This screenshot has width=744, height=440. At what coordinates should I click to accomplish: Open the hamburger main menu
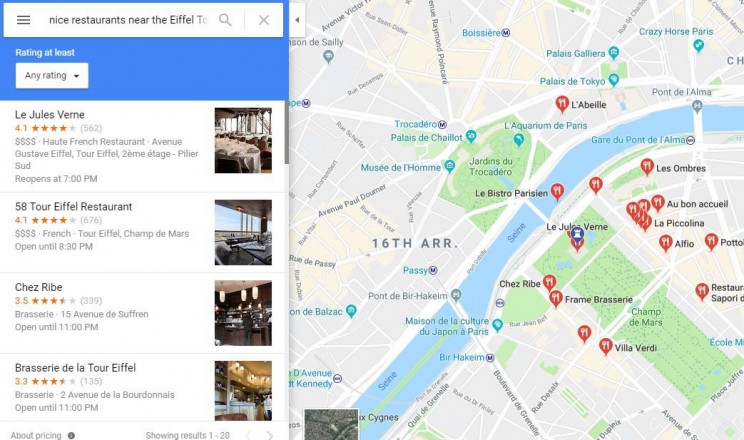(23, 20)
